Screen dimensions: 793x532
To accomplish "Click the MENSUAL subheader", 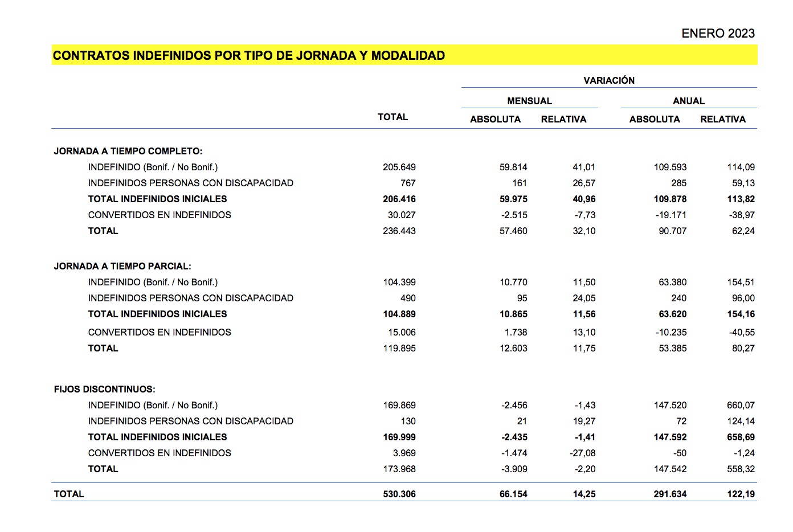I will pos(529,101).
